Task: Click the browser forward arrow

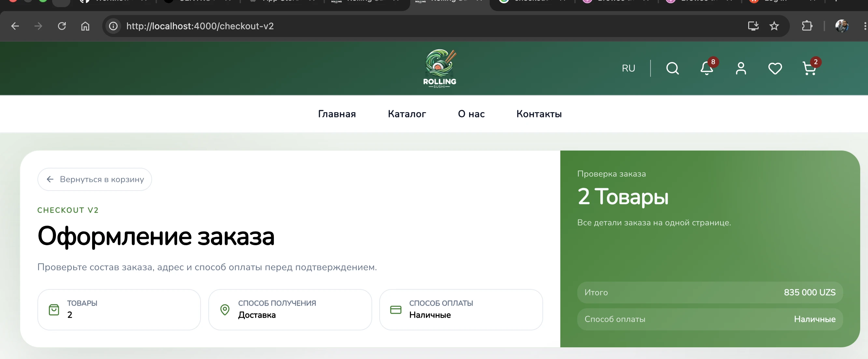Action: pos(38,26)
